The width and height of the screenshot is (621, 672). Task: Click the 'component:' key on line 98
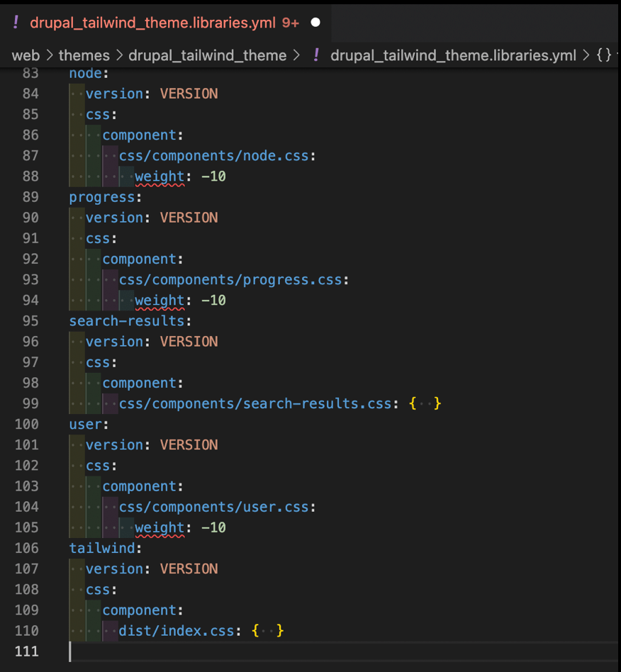click(x=142, y=383)
